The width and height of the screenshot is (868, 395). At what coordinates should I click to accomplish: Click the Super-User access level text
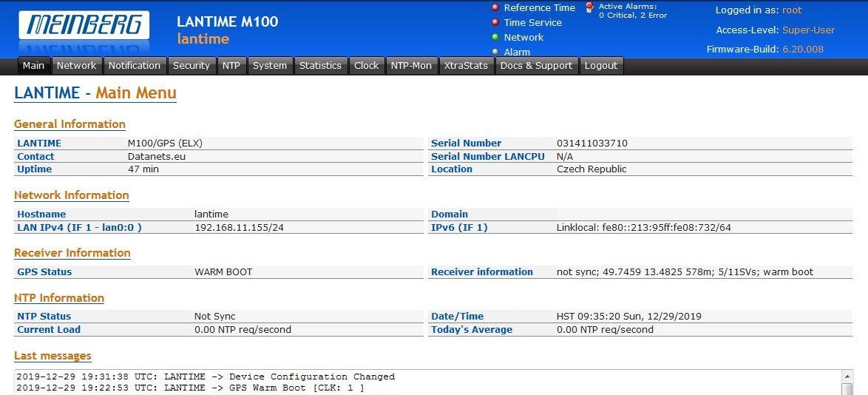pyautogui.click(x=808, y=30)
